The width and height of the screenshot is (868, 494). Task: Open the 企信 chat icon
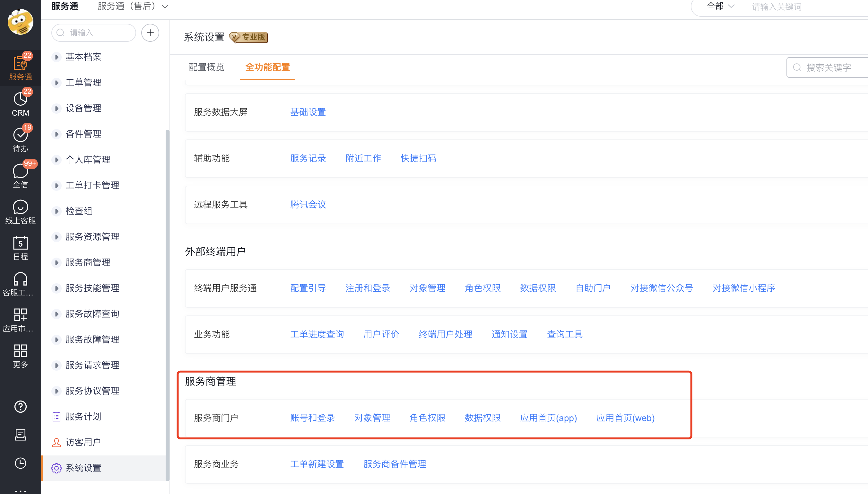tap(20, 175)
